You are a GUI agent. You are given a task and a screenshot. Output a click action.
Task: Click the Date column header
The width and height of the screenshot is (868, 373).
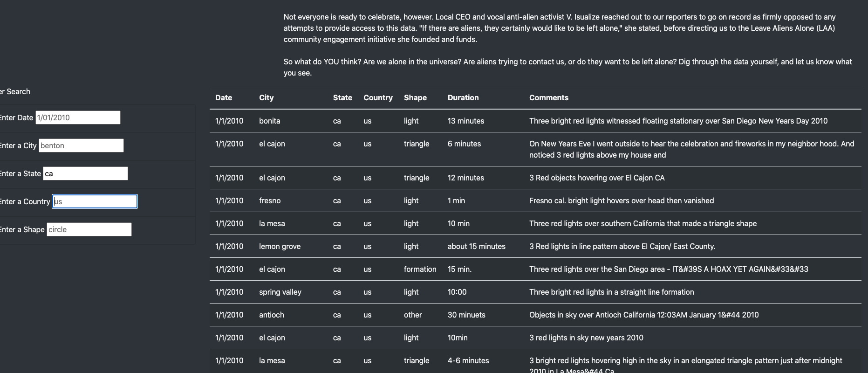[x=224, y=97]
